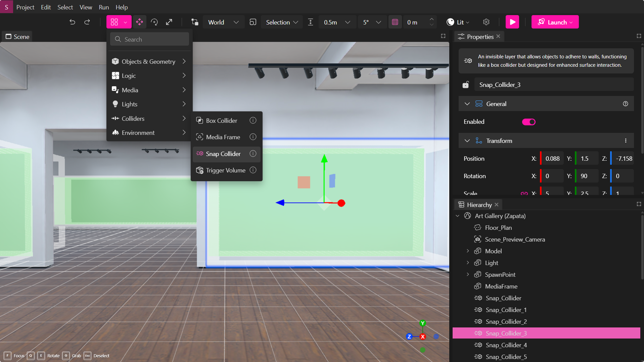
Task: Open the scene settings gear icon
Action: tap(486, 22)
